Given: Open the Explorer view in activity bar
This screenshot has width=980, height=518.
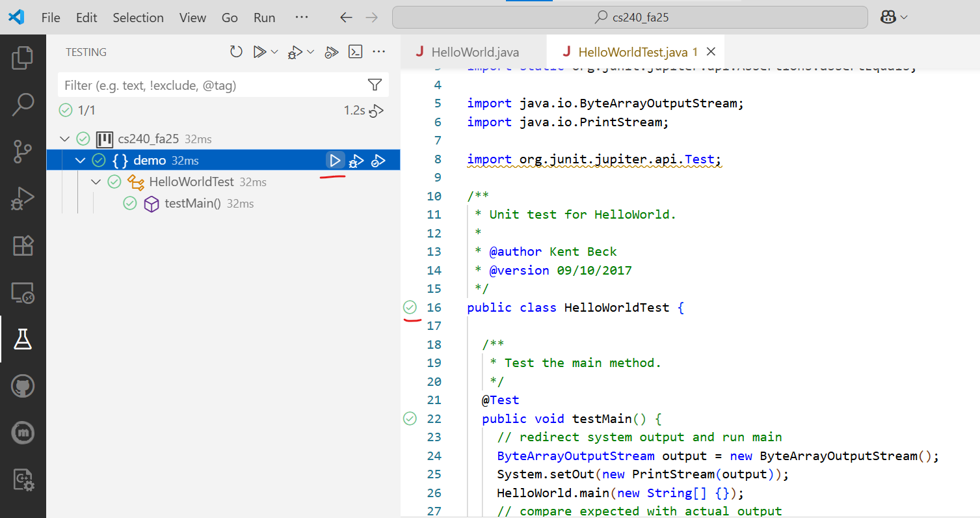Looking at the screenshot, I should click(23, 59).
